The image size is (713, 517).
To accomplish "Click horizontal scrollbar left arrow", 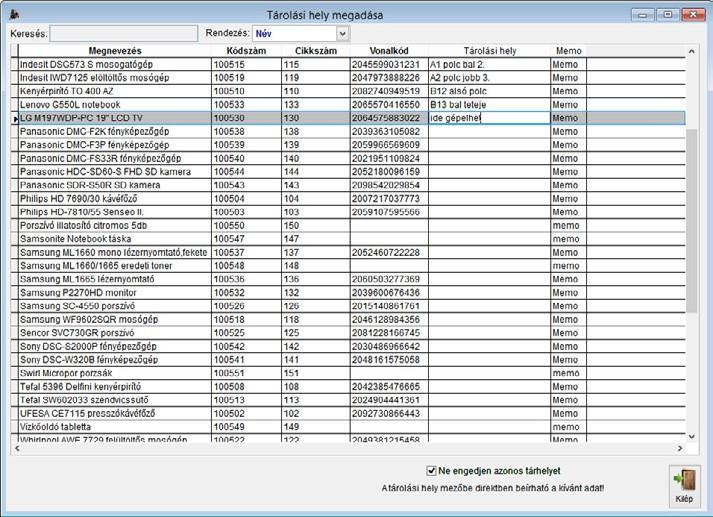I will [x=17, y=448].
